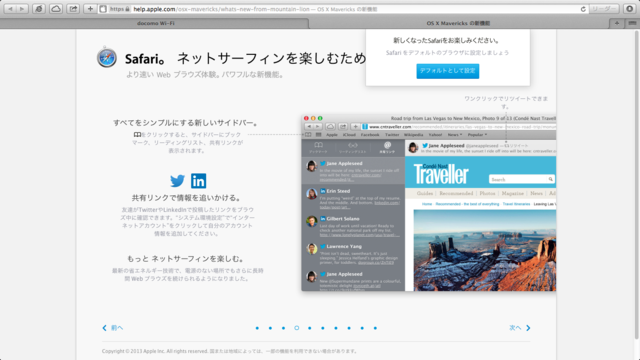640x360 pixels.
Task: Click the LinkedIn logo icon
Action: pos(199,181)
